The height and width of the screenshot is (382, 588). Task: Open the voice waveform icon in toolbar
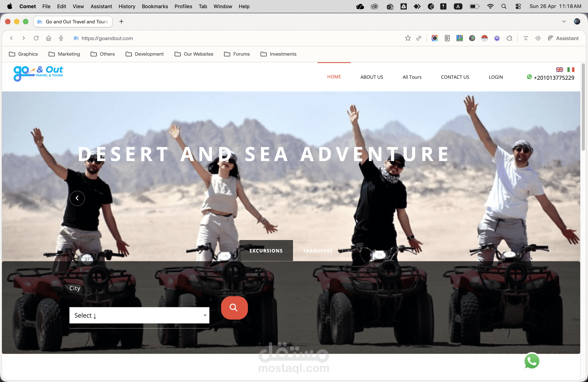(x=538, y=38)
